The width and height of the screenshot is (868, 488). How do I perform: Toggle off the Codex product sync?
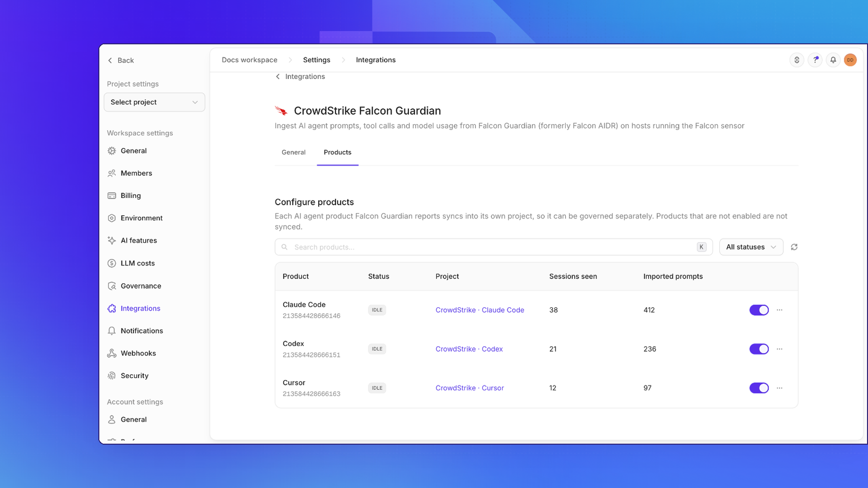coord(759,349)
